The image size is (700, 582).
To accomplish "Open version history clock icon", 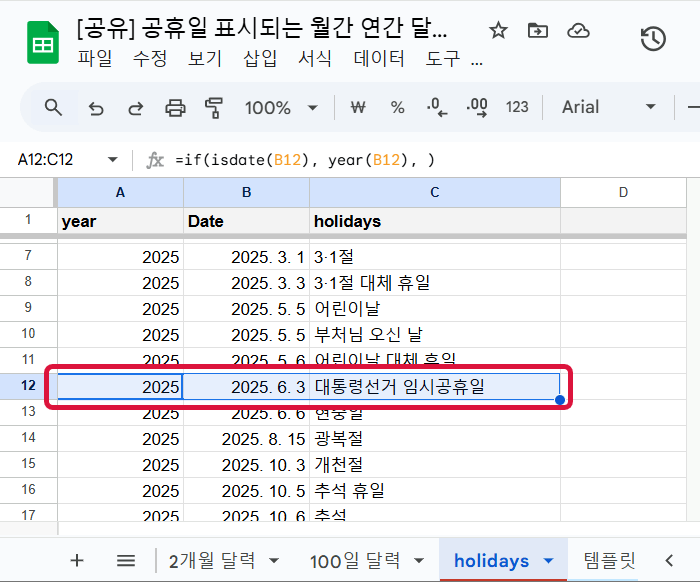I will (x=653, y=40).
